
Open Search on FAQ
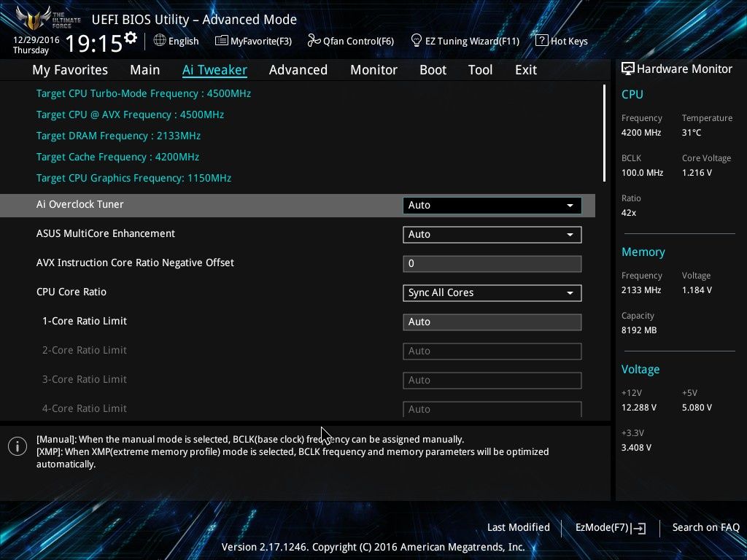click(x=705, y=527)
